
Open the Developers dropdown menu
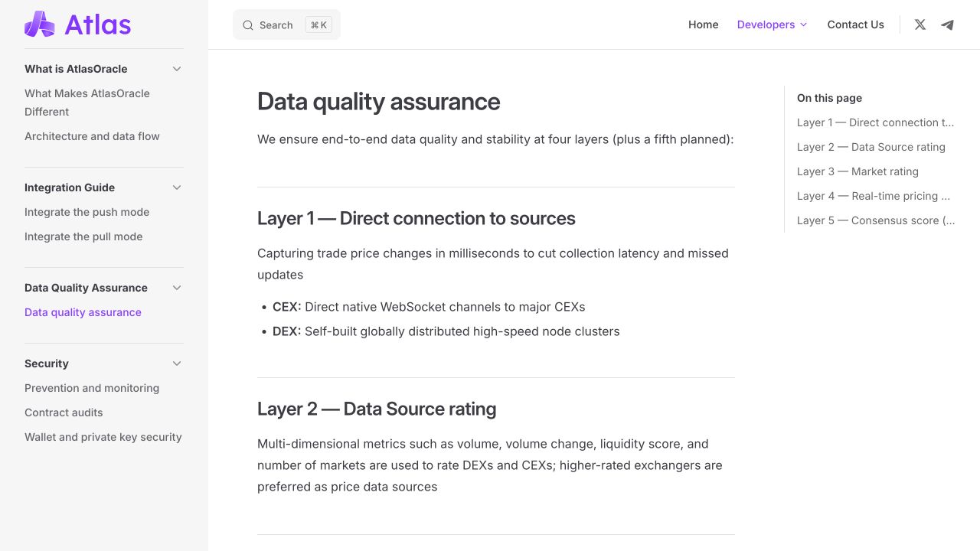point(772,24)
